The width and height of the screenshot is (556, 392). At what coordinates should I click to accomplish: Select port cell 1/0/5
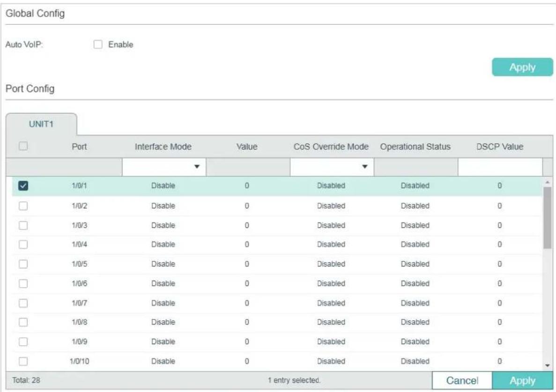coord(79,264)
